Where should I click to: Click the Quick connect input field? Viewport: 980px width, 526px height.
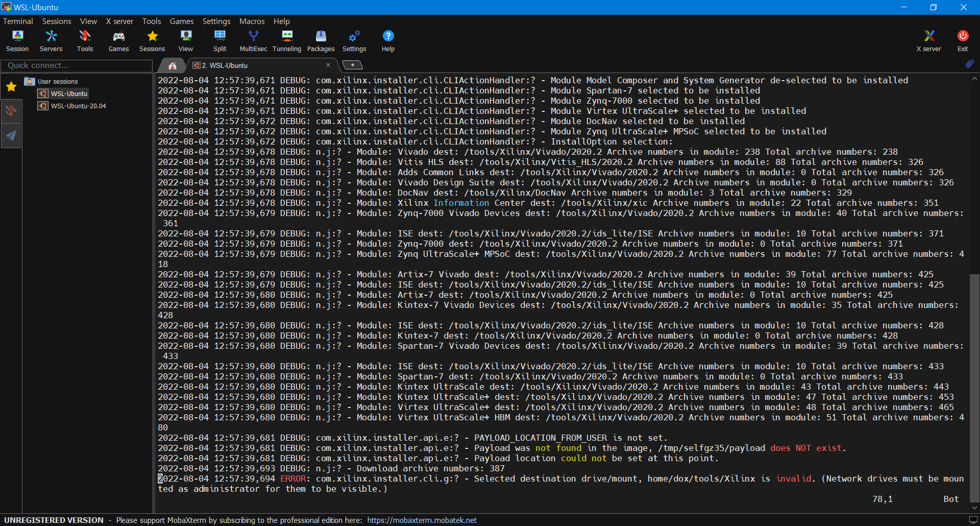(77, 65)
